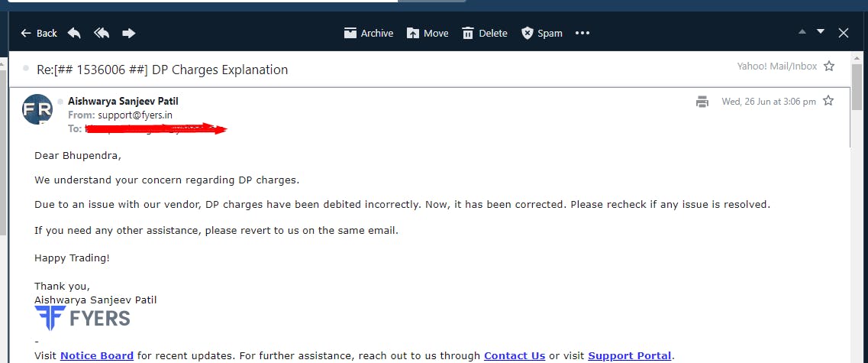868x363 pixels.
Task: Visit the Support Portal link
Action: (629, 356)
